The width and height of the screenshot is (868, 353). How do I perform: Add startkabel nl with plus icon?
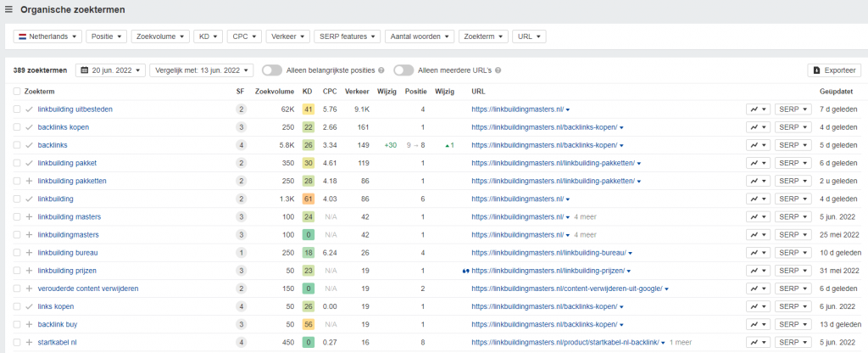point(30,343)
